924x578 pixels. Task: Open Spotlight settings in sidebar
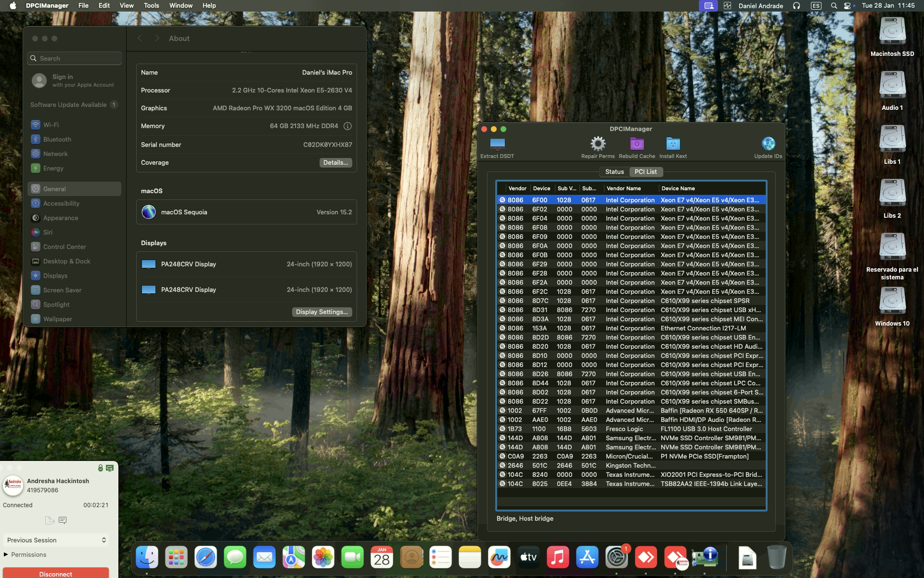(x=74, y=304)
